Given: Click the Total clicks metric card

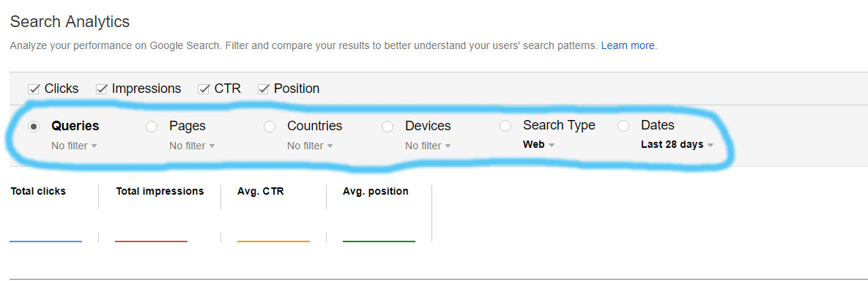Looking at the screenshot, I should [49, 214].
